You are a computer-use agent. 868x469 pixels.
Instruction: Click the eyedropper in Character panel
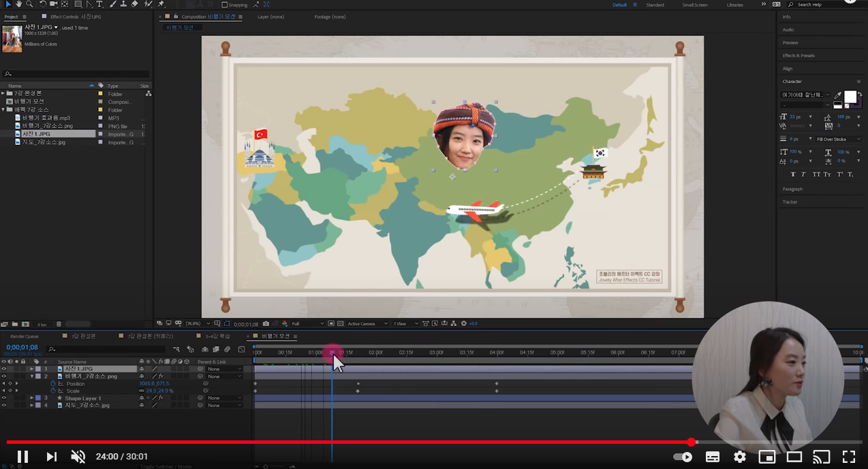pos(838,95)
